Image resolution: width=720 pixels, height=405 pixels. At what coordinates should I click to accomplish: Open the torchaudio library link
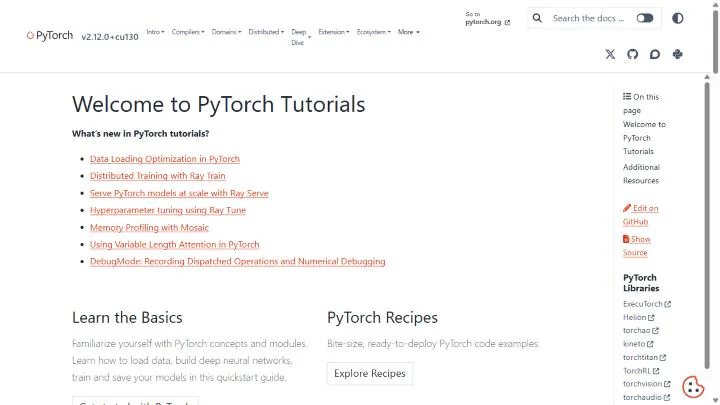pos(646,397)
